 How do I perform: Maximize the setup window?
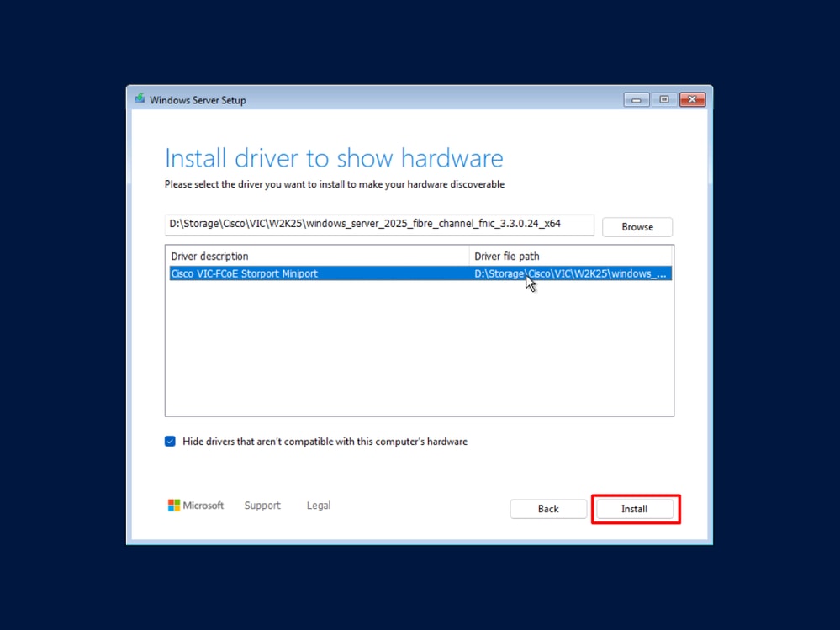click(x=663, y=98)
